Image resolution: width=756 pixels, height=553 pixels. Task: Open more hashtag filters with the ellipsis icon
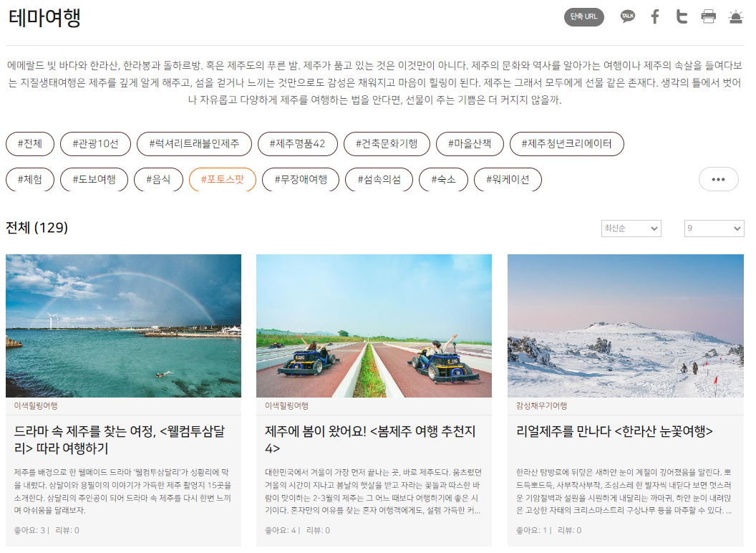pos(718,179)
